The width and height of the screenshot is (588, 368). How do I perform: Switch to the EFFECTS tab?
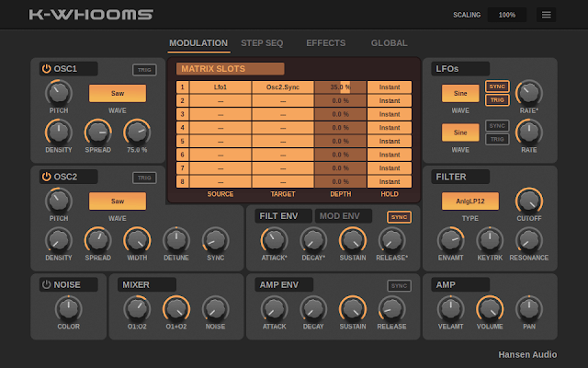326,43
